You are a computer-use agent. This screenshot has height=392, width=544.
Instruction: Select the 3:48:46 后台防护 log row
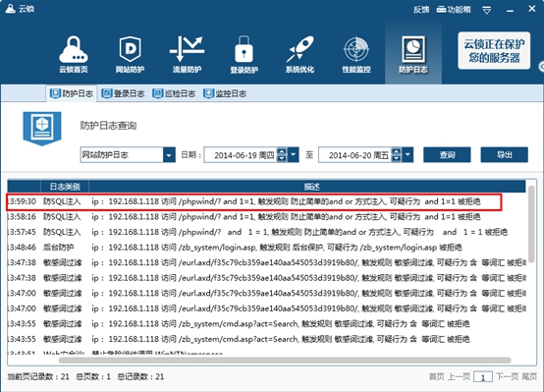point(266,248)
